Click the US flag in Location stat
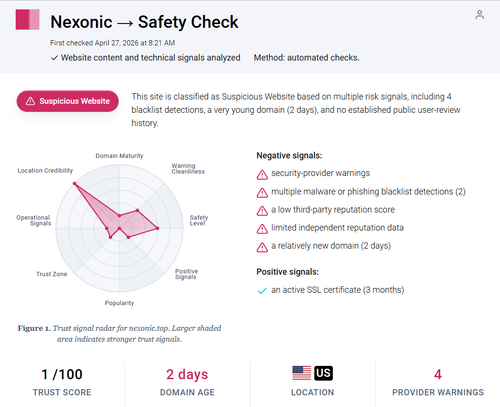 [302, 373]
